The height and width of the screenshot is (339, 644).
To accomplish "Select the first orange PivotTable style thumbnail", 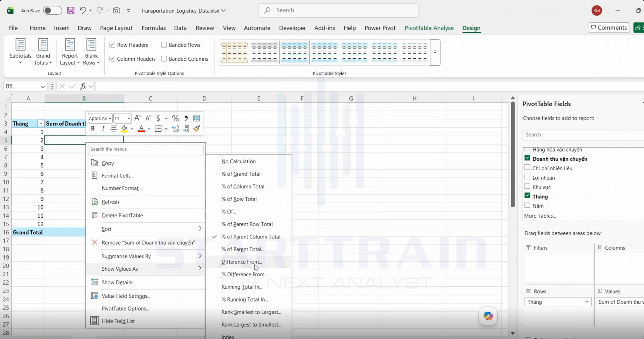I will click(x=235, y=52).
